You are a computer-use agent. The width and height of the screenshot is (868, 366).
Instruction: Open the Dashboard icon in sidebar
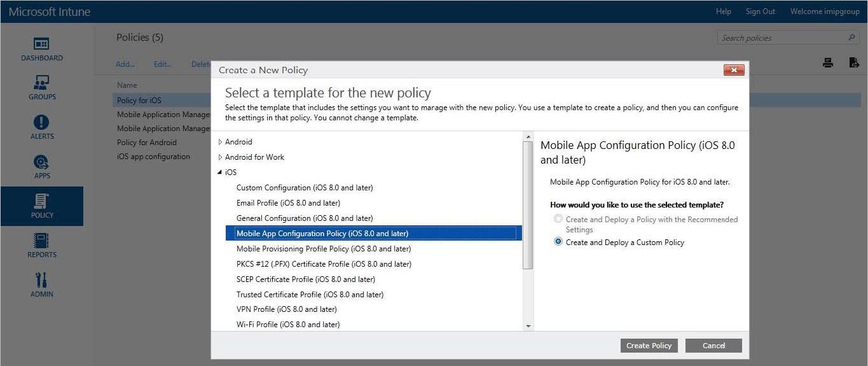(x=41, y=45)
